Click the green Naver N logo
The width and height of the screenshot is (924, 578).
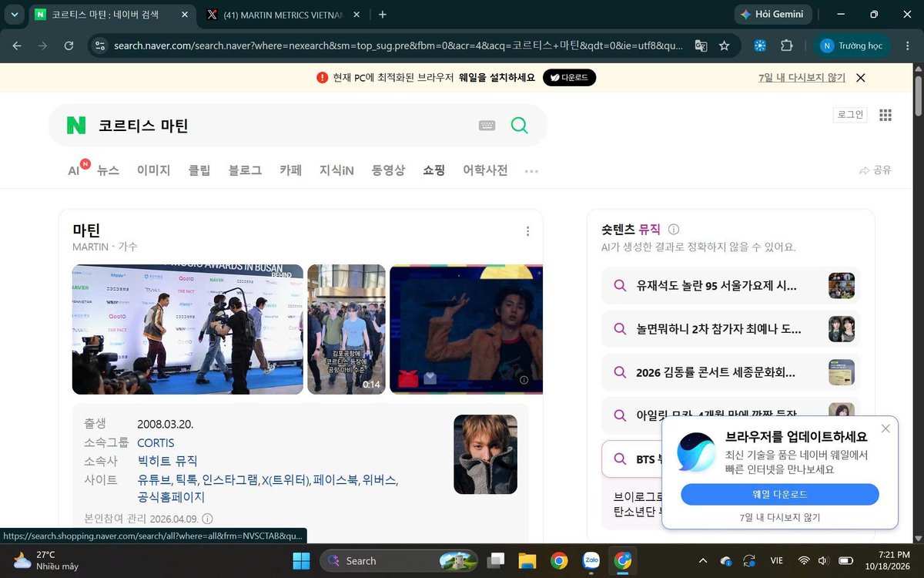(x=76, y=126)
